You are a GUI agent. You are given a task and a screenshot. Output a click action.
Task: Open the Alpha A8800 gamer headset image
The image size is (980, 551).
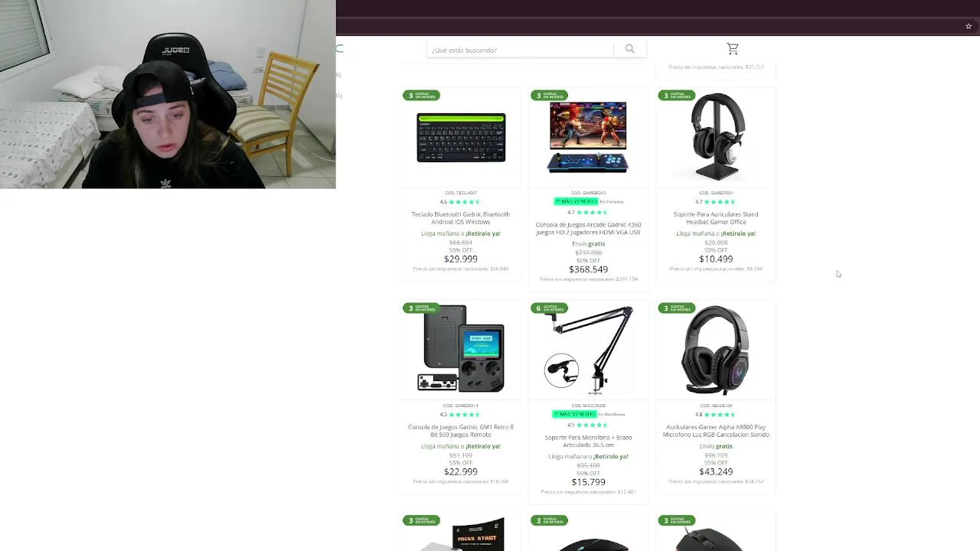pyautogui.click(x=715, y=350)
